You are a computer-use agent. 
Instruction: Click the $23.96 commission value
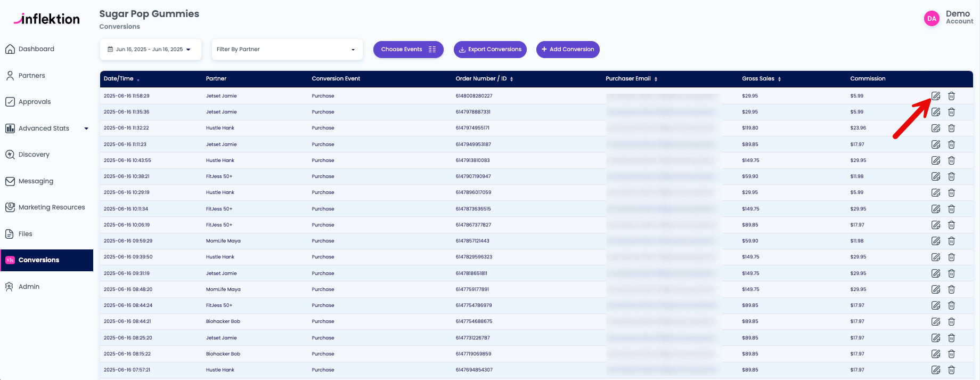[x=858, y=128]
